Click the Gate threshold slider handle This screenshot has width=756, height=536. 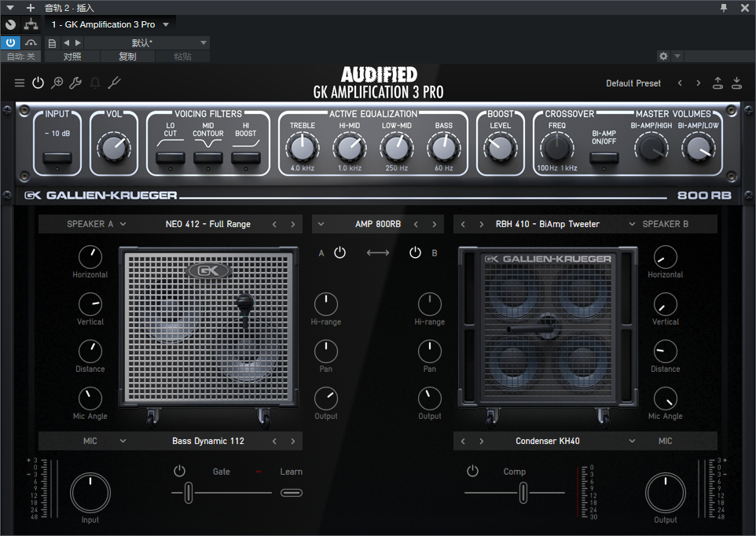point(189,493)
